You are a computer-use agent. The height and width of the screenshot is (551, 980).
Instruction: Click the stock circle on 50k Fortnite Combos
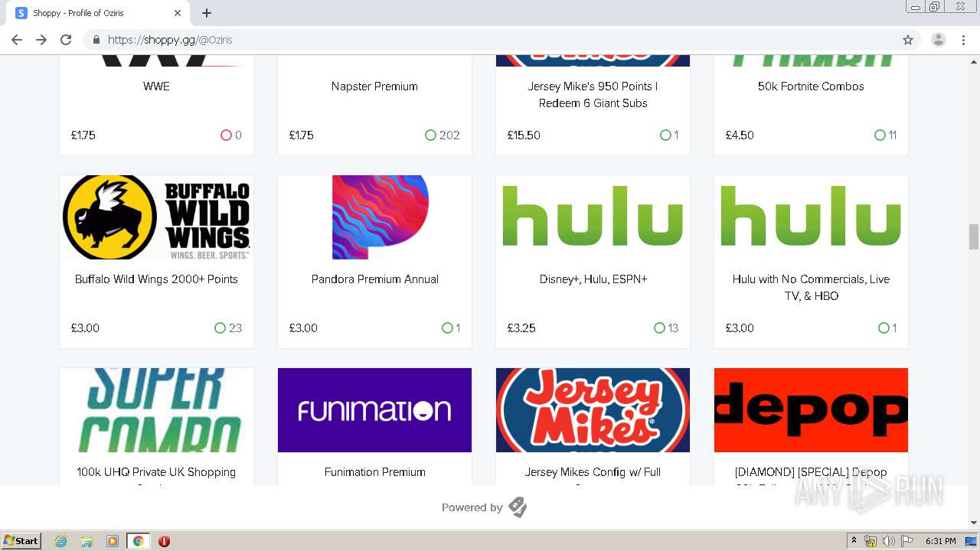pyautogui.click(x=880, y=135)
